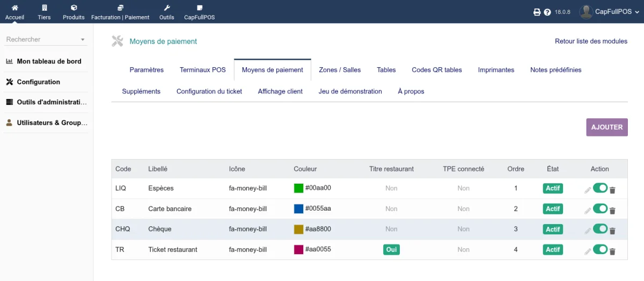
Task: Switch to the Tables tab
Action: [x=386, y=70]
